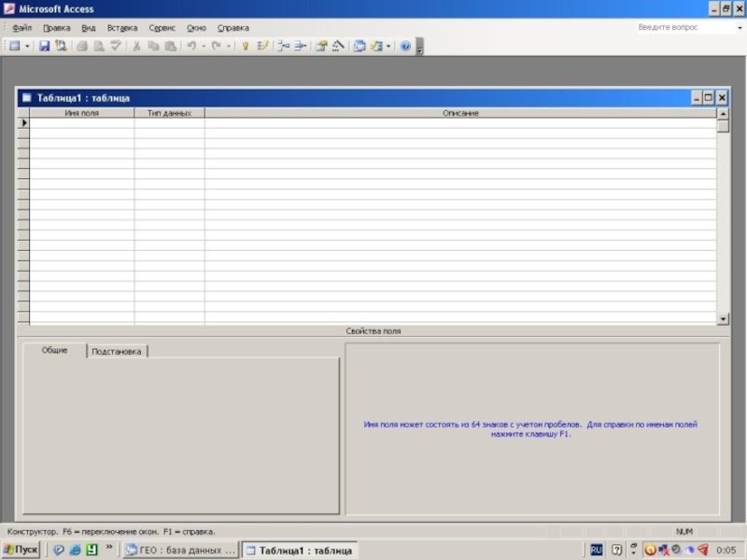The height and width of the screenshot is (560, 747).
Task: Open the Сервис menu
Action: click(x=162, y=28)
